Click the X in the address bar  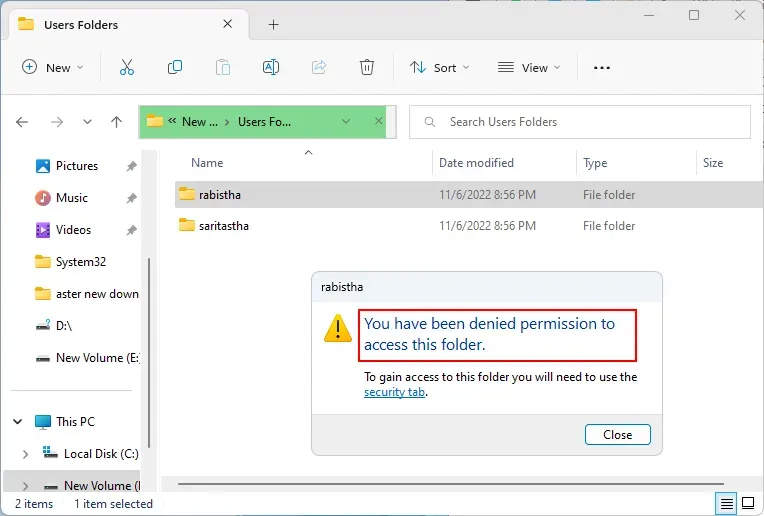coord(379,121)
